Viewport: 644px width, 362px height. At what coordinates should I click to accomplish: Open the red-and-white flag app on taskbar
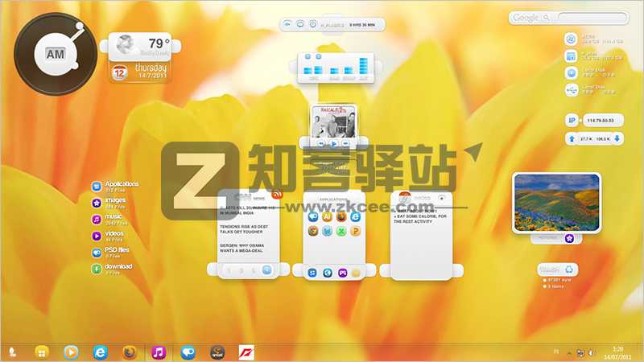tap(246, 352)
